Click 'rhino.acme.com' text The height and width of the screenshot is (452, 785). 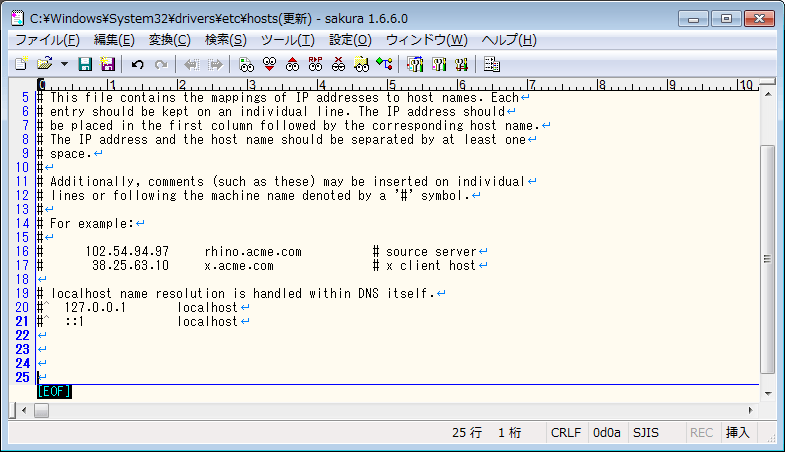coord(253,251)
